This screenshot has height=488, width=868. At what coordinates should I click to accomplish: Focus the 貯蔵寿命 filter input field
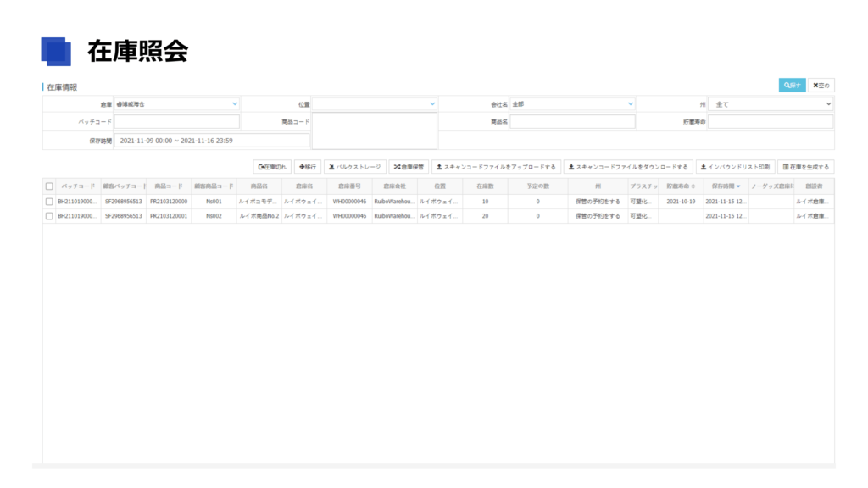click(771, 122)
